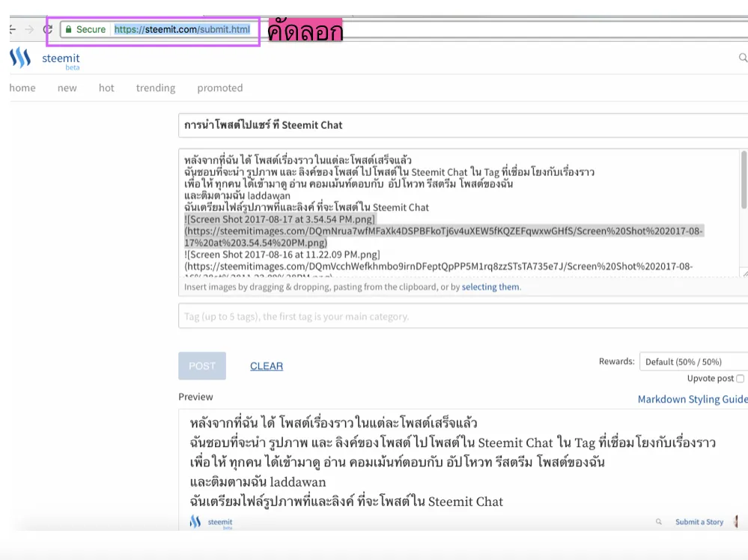Click the post title field with Steemit Chat
The width and height of the screenshot is (748, 560).
point(463,125)
